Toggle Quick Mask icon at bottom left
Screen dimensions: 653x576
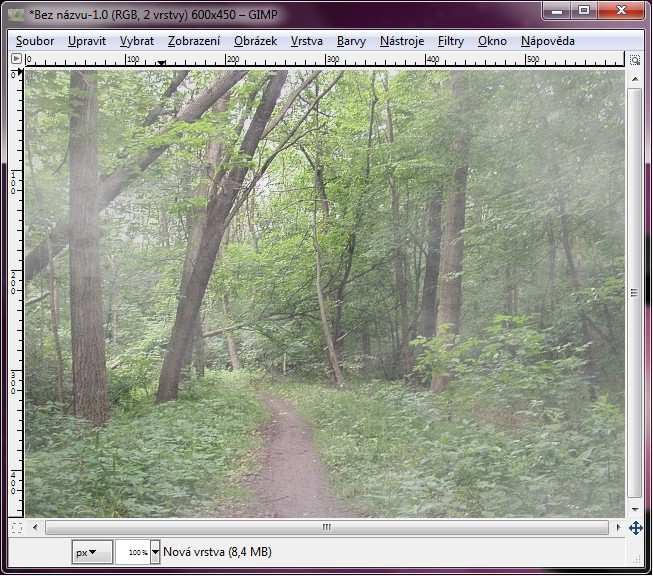17,528
